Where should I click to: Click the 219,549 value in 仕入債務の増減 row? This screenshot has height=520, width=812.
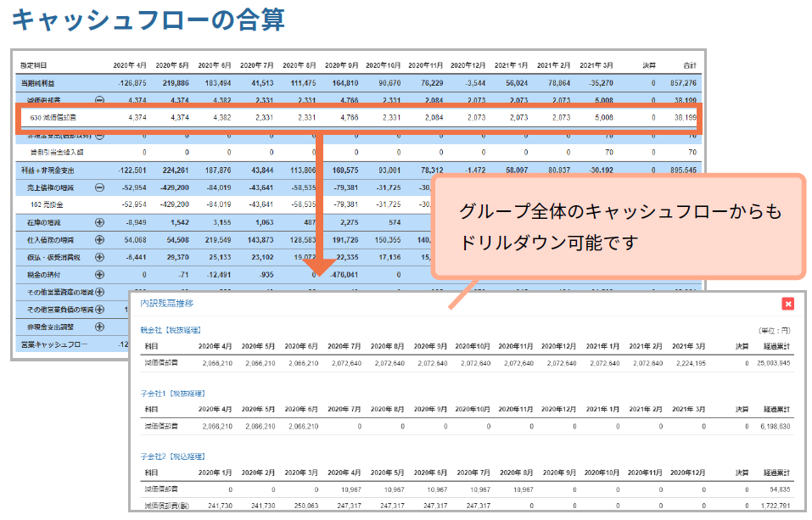(218, 240)
